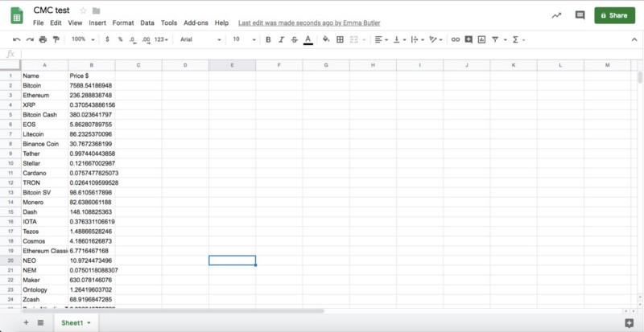
Task: Select row 20 header
Action: [10, 260]
